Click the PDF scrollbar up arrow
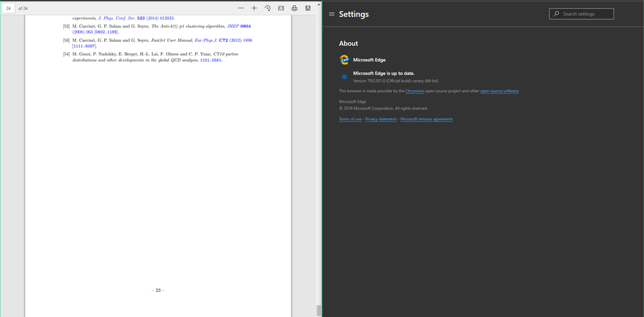644x317 pixels. (x=318, y=5)
